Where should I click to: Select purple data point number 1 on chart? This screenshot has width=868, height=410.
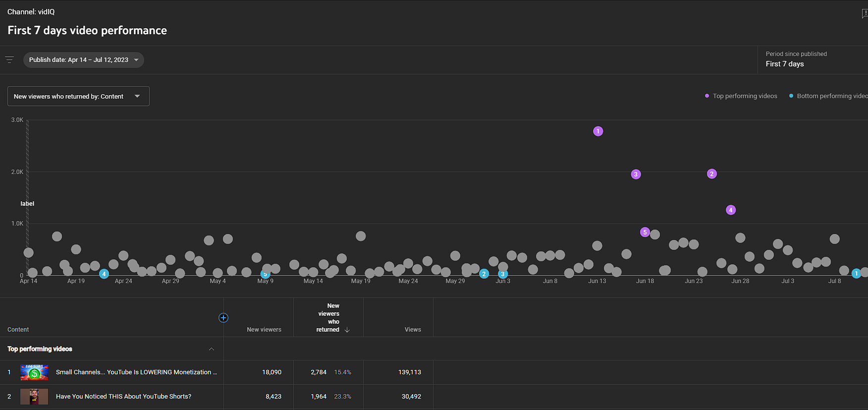598,131
